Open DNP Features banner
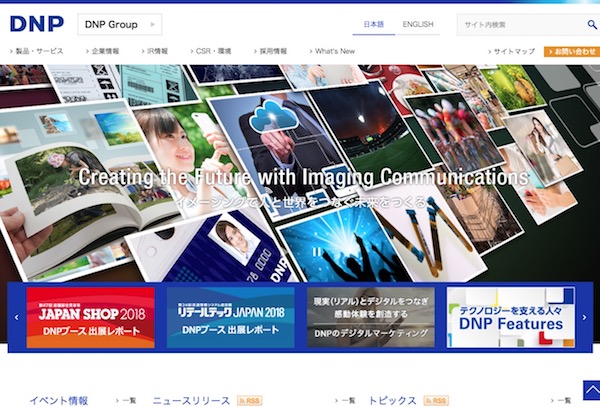Viewport: 600px width, 407px height. pos(511,317)
